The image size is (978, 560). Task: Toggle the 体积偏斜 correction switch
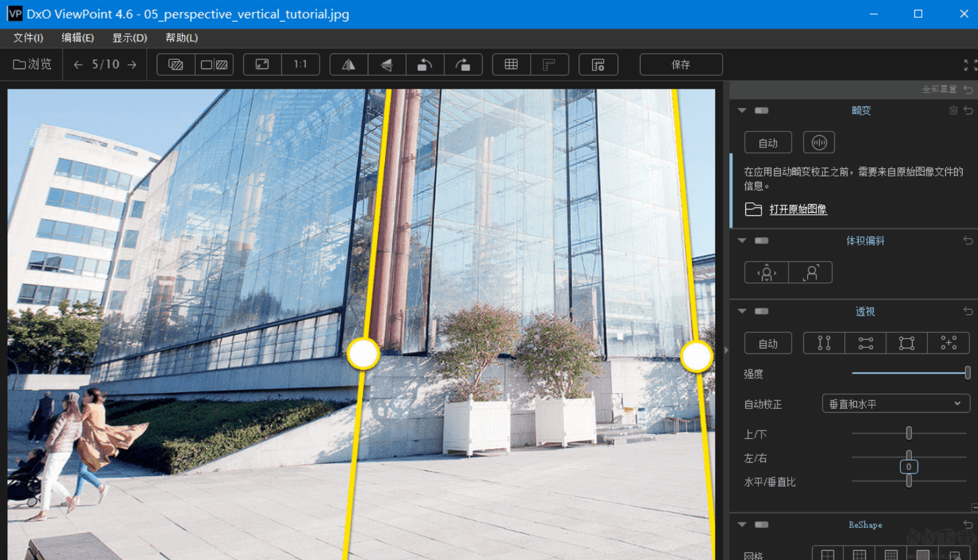coord(761,241)
